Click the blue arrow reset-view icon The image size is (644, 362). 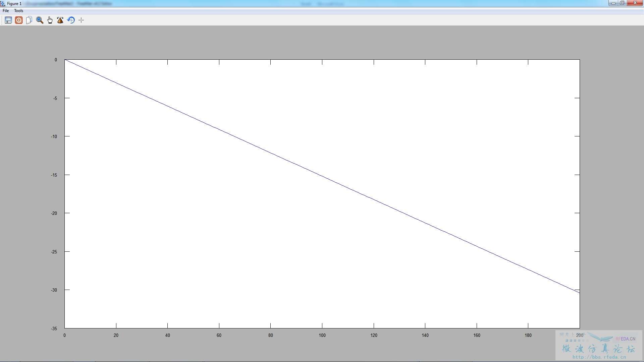click(71, 20)
